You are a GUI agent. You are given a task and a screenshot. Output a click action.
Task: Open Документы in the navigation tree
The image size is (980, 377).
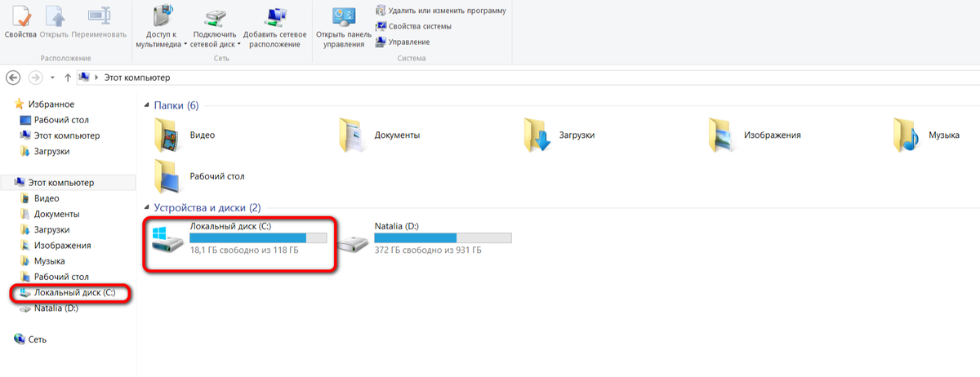pos(50,214)
